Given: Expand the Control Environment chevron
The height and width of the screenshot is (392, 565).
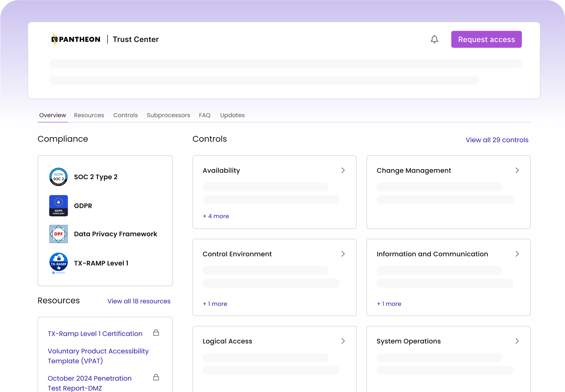Looking at the screenshot, I should click(343, 254).
